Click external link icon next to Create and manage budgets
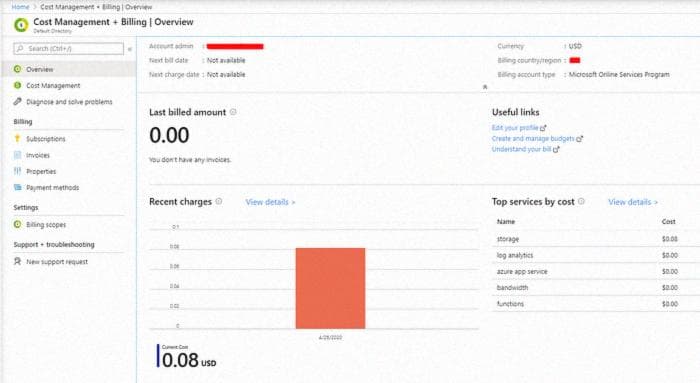The width and height of the screenshot is (700, 383). click(579, 139)
